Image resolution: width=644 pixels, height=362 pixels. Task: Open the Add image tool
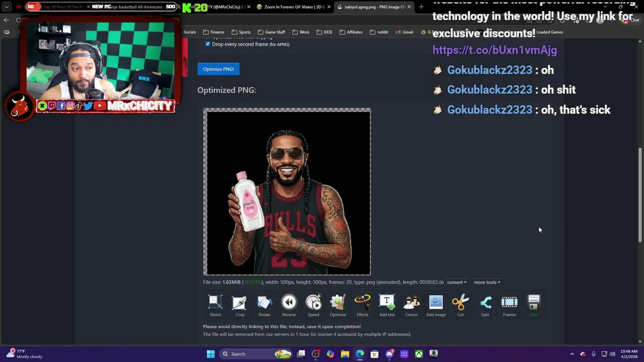pyautogui.click(x=436, y=306)
